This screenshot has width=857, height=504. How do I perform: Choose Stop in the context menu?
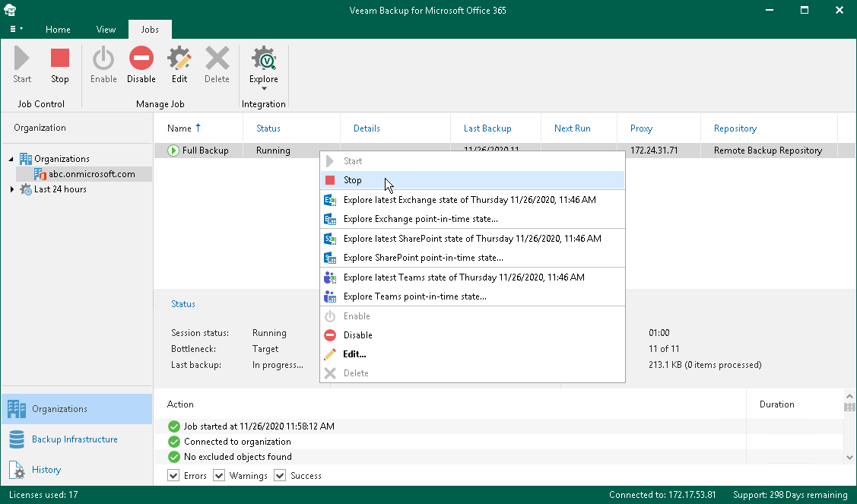(x=352, y=180)
